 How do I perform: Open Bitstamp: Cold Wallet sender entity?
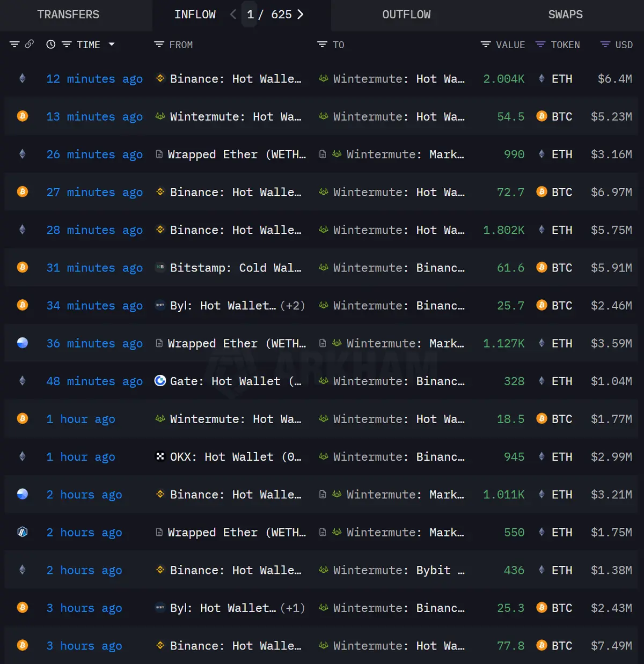tap(236, 268)
